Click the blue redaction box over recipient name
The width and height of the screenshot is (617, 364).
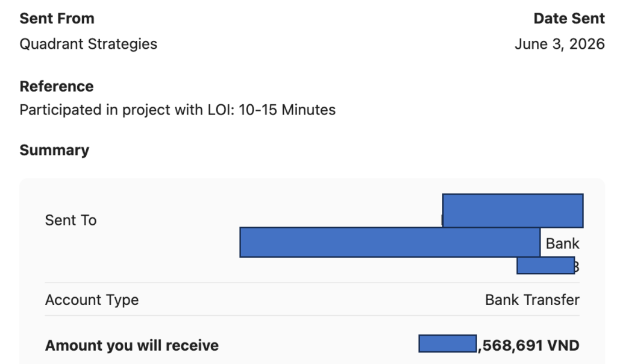513,210
